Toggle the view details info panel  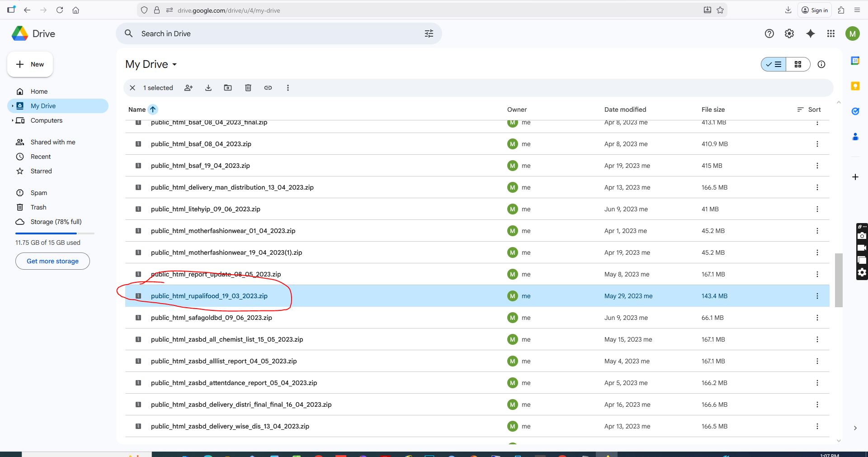[821, 64]
